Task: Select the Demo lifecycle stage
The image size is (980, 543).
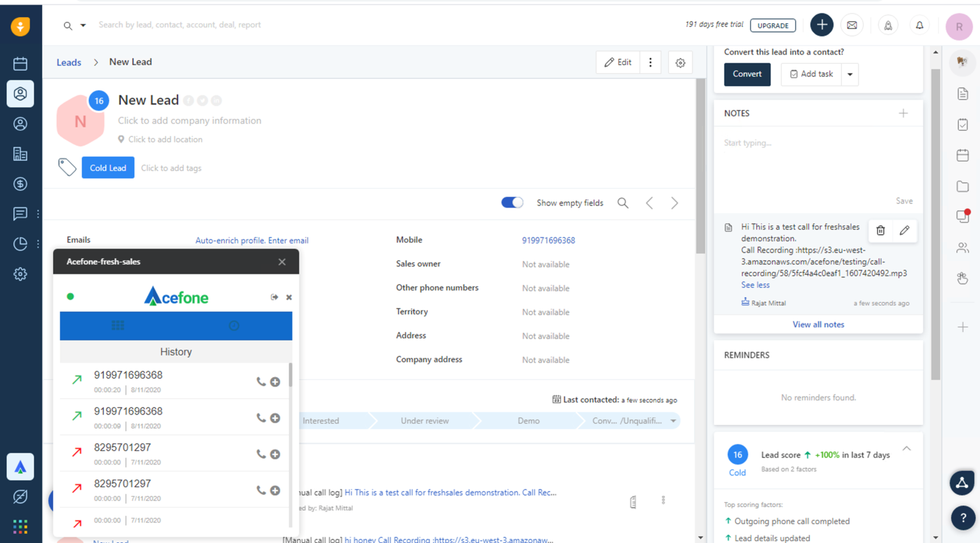Action: tap(528, 421)
